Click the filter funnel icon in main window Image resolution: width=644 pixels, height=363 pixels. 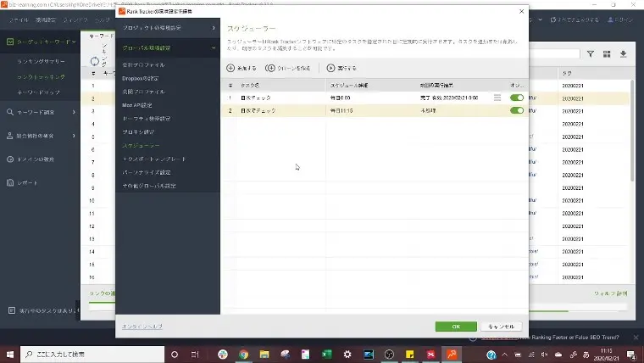[591, 53]
